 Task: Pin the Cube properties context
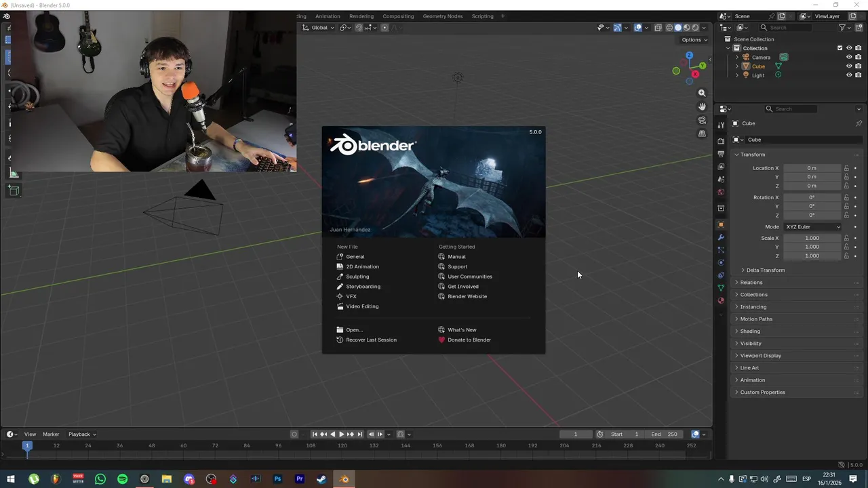(859, 123)
